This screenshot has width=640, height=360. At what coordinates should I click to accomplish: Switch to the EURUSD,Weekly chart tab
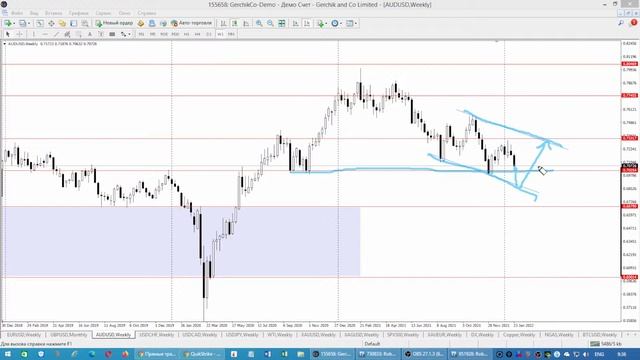click(24, 335)
